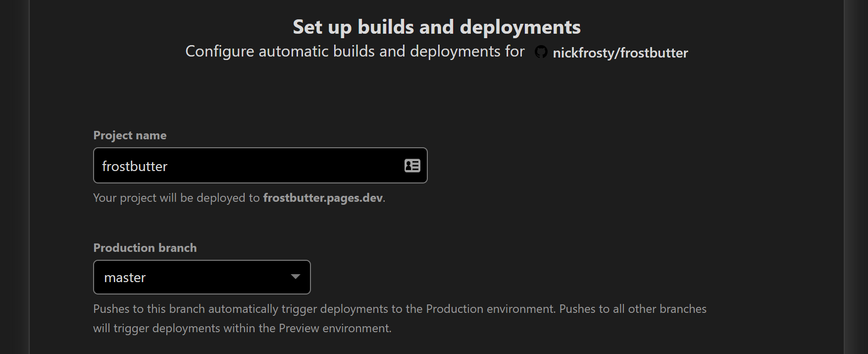Click the Production branch label

145,247
